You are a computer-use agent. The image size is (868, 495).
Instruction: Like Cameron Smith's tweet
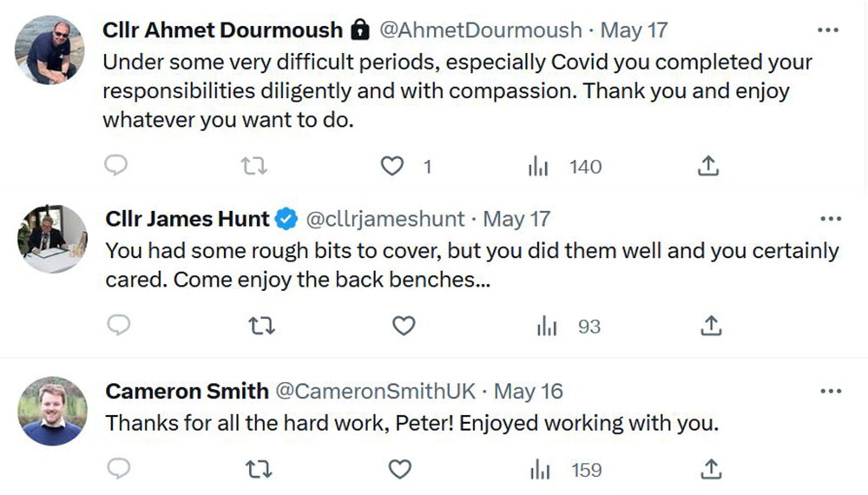pyautogui.click(x=399, y=470)
